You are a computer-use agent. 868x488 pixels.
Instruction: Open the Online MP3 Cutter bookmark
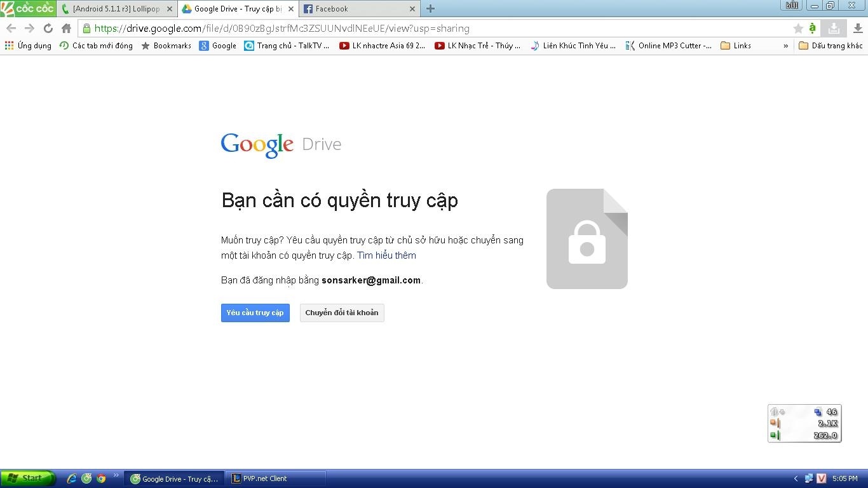point(668,46)
